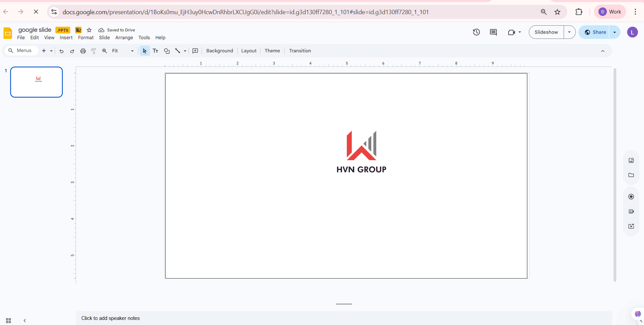The width and height of the screenshot is (644, 325).
Task: Open the Insert menu
Action: [66, 37]
